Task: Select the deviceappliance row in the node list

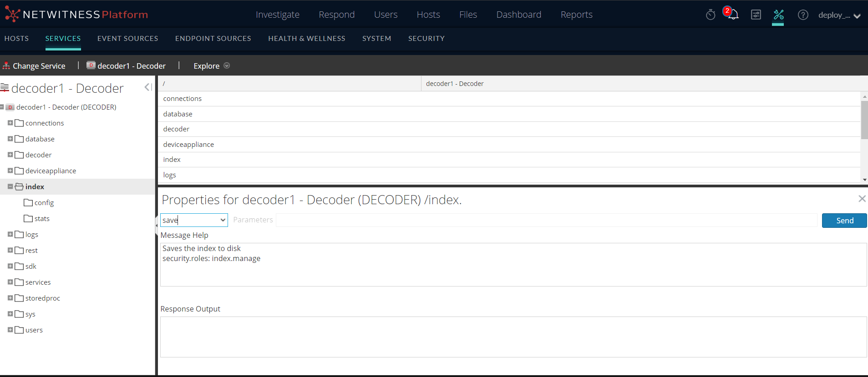Action: pos(509,145)
